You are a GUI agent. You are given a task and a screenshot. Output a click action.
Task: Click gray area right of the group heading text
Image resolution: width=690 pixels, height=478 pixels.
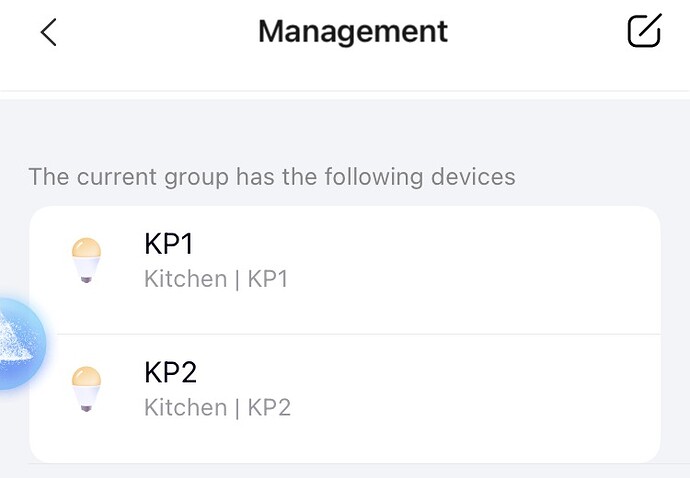(600, 177)
